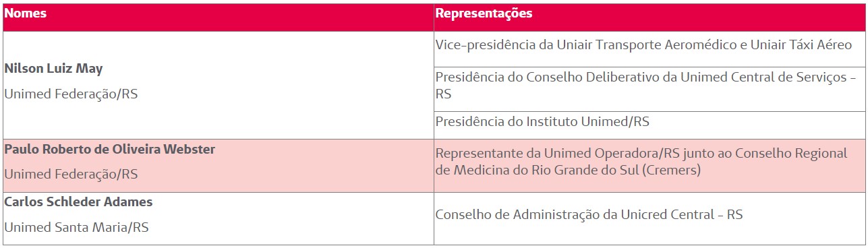
Task: Click the name Paulo Roberto de Oliveira Webster
Action: pyautogui.click(x=110, y=150)
